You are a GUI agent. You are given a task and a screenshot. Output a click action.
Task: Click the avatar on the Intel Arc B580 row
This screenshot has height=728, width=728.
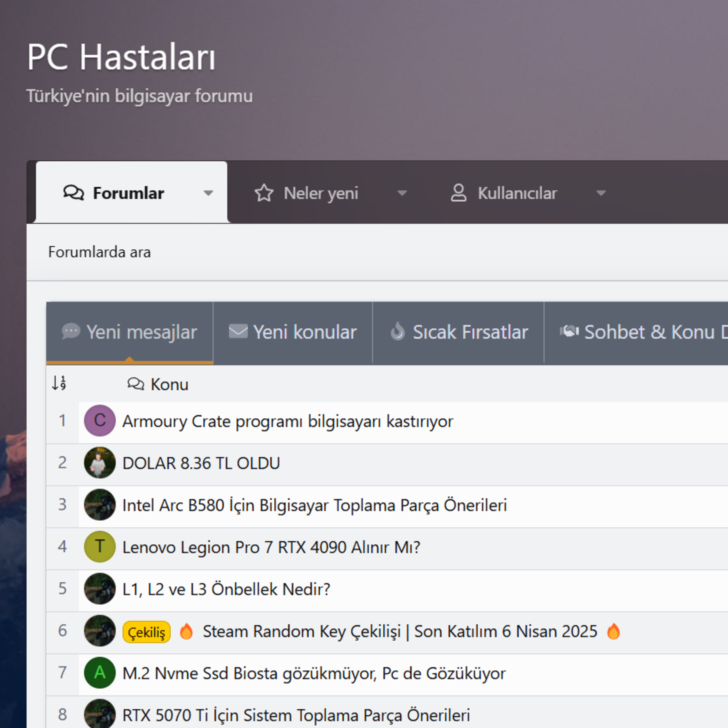99,505
